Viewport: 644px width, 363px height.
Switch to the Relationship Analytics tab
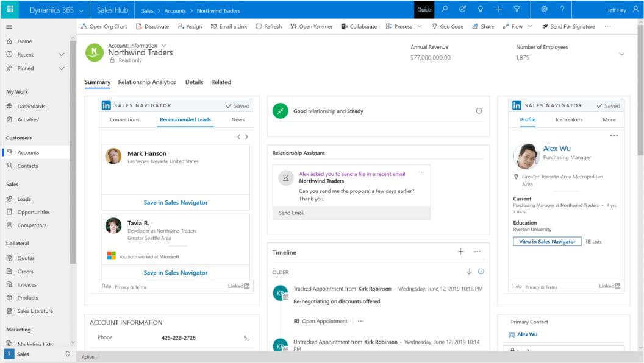[x=146, y=82]
